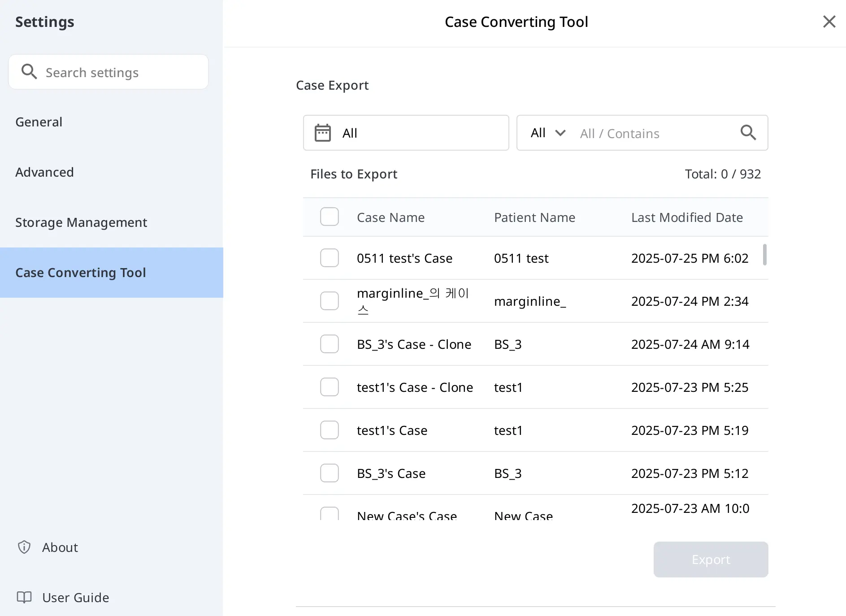
Task: Click the magnifier icon in case search bar
Action: click(748, 133)
